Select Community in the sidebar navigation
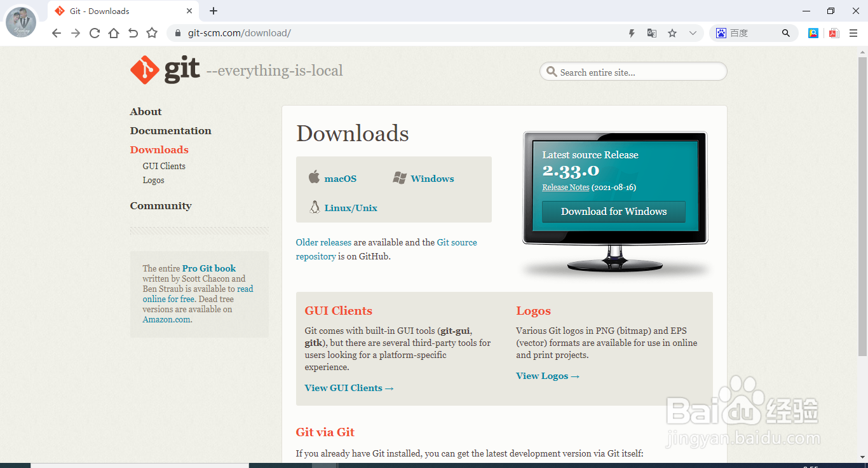The image size is (868, 468). [161, 205]
